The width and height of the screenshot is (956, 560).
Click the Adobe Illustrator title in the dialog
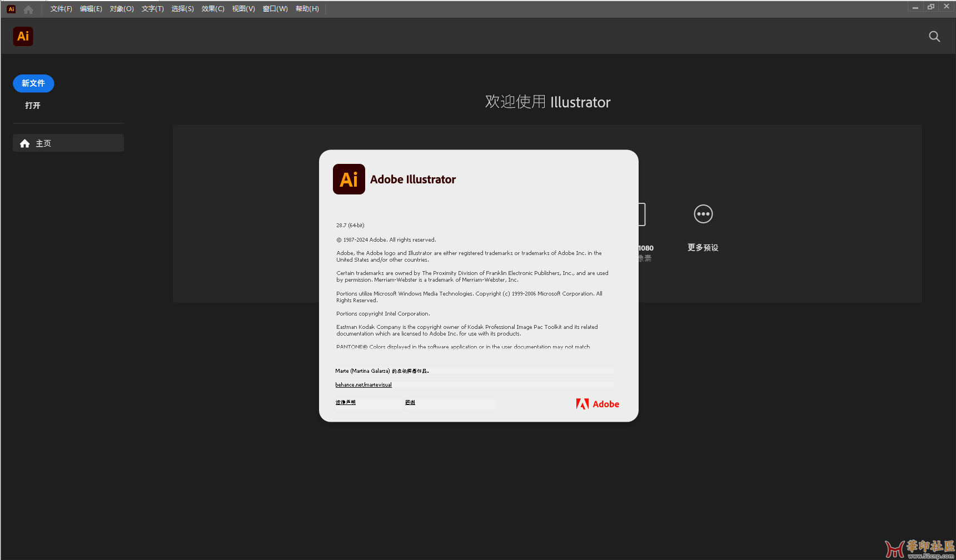(x=413, y=179)
